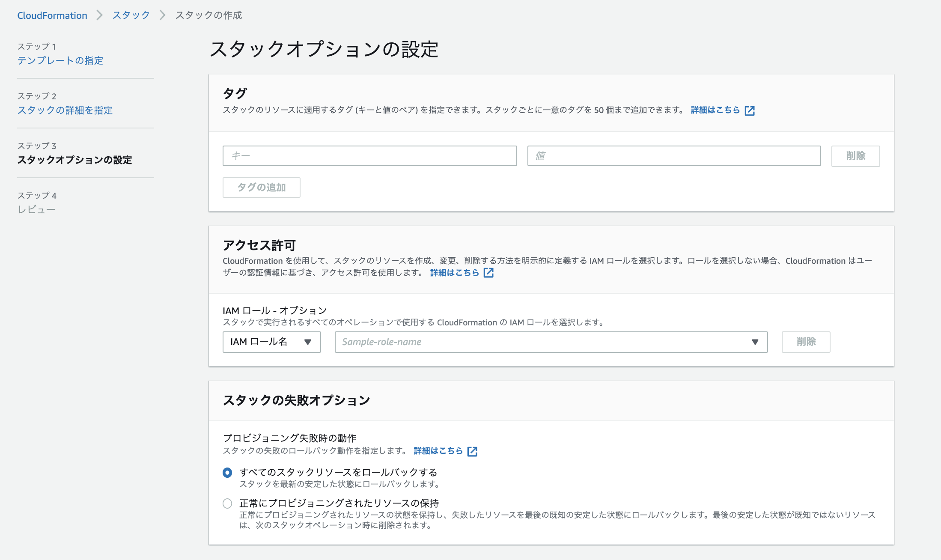This screenshot has width=941, height=560.
Task: Click the first breadcrumb chevron separator after CloudFormation
Action: [x=99, y=15]
